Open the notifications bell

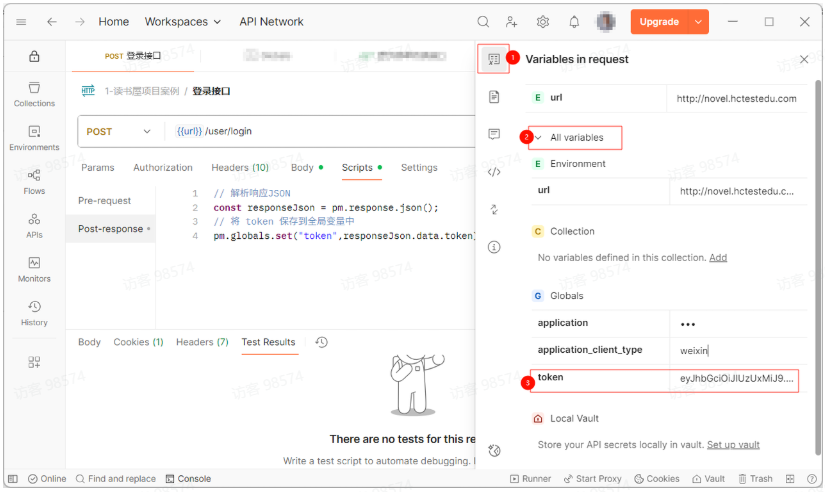point(574,22)
